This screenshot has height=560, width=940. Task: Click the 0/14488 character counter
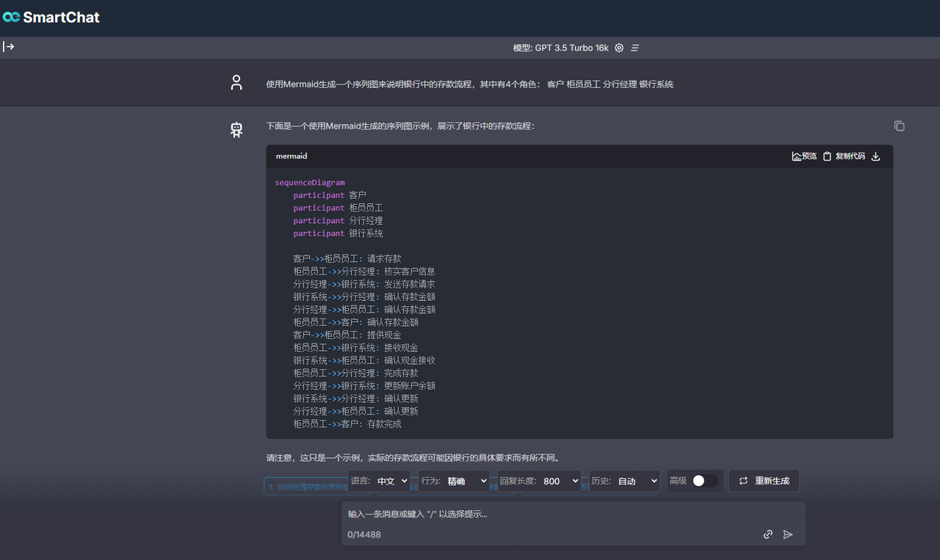click(x=364, y=534)
